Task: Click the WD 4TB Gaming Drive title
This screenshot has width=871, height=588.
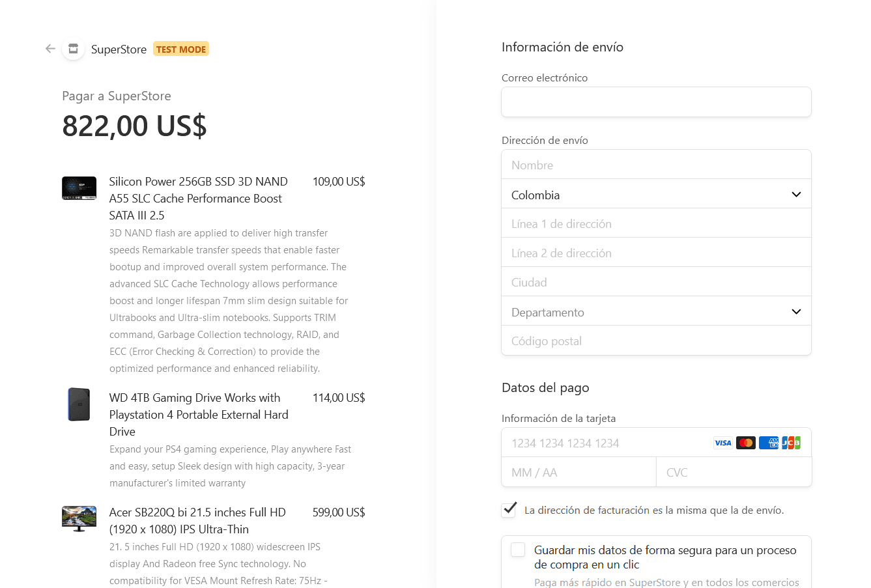Action: 199,415
